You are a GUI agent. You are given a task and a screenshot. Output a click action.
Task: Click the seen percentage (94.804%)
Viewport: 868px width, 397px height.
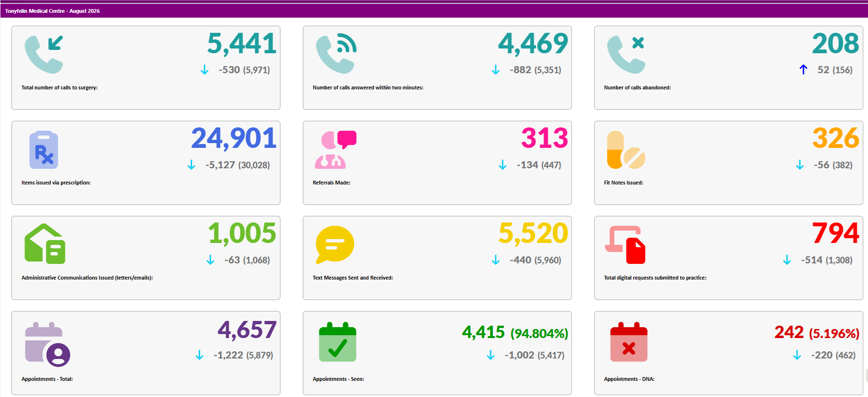coord(540,334)
